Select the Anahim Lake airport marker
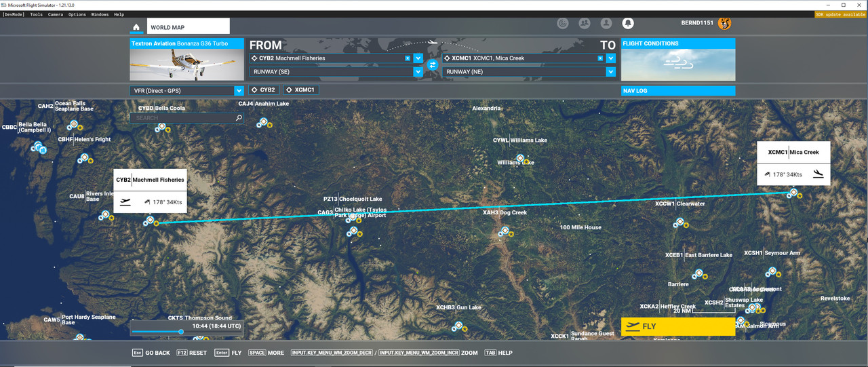Image resolution: width=868 pixels, height=367 pixels. 262,122
